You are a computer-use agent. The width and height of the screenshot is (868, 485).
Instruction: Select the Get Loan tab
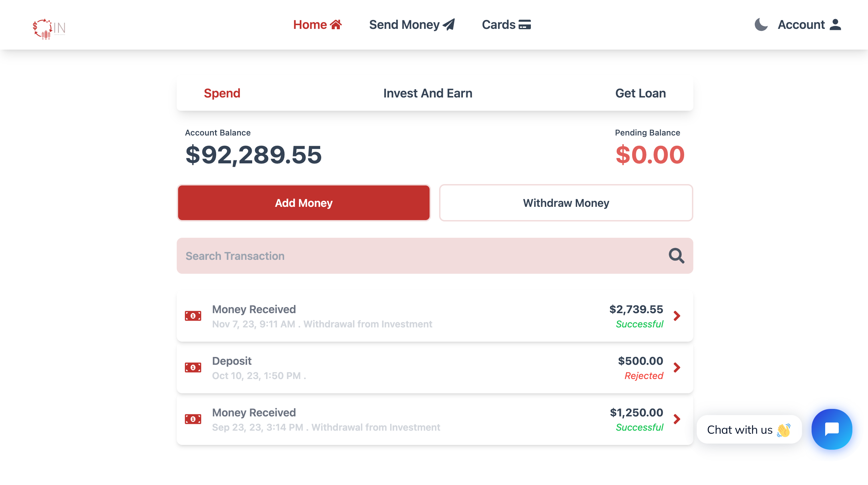[x=641, y=93]
